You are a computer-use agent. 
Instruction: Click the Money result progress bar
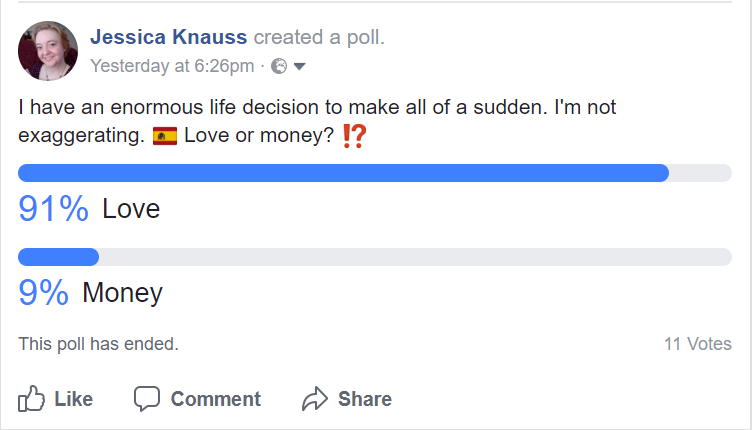click(x=374, y=257)
